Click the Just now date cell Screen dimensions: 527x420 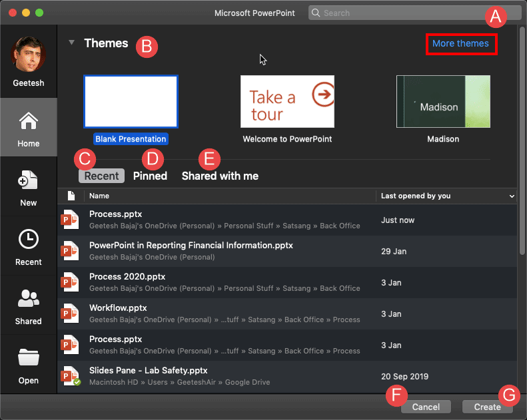(398, 220)
